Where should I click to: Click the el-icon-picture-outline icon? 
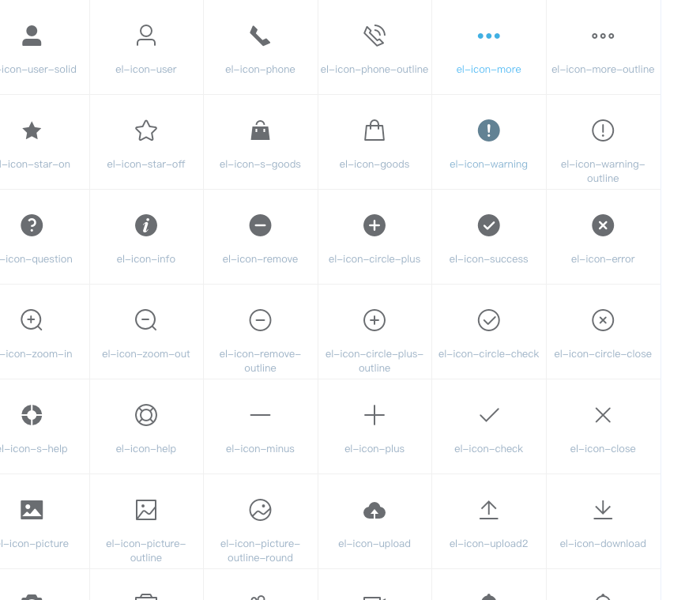pos(145,510)
